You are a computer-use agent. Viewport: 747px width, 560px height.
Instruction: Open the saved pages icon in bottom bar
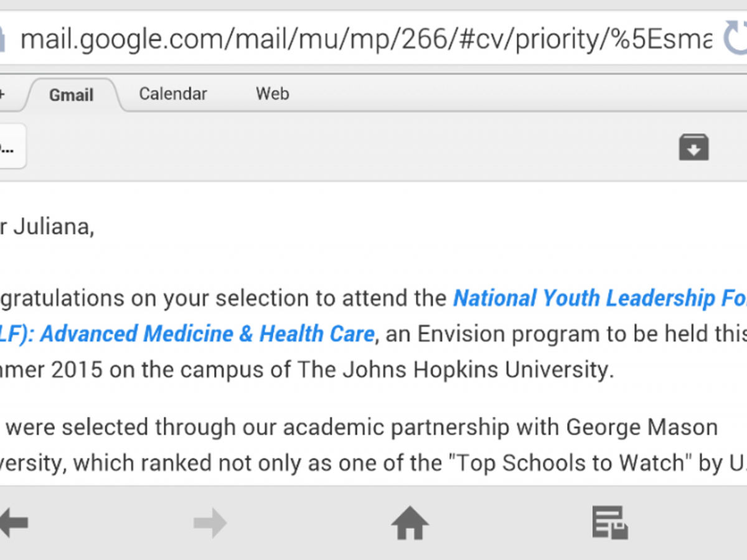[609, 523]
